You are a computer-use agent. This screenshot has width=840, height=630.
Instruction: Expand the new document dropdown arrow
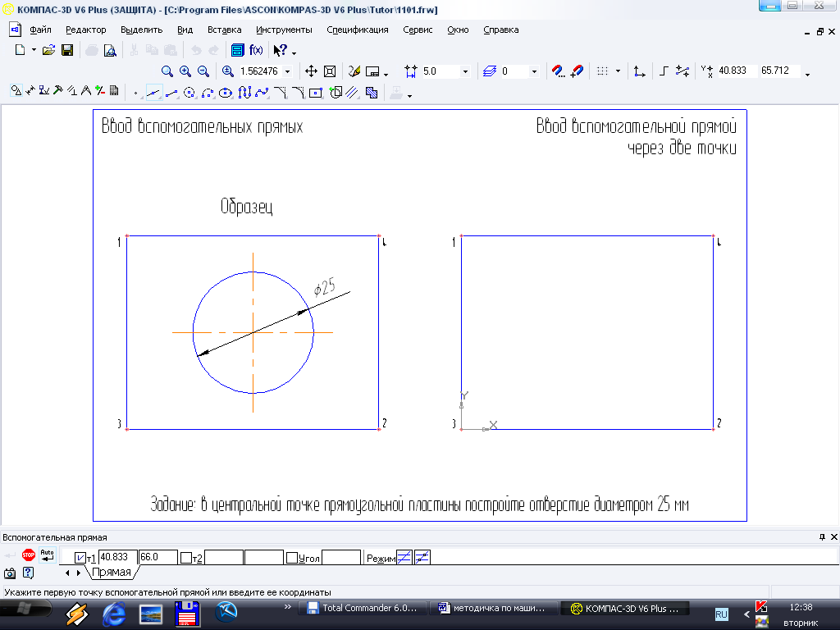pyautogui.click(x=34, y=50)
